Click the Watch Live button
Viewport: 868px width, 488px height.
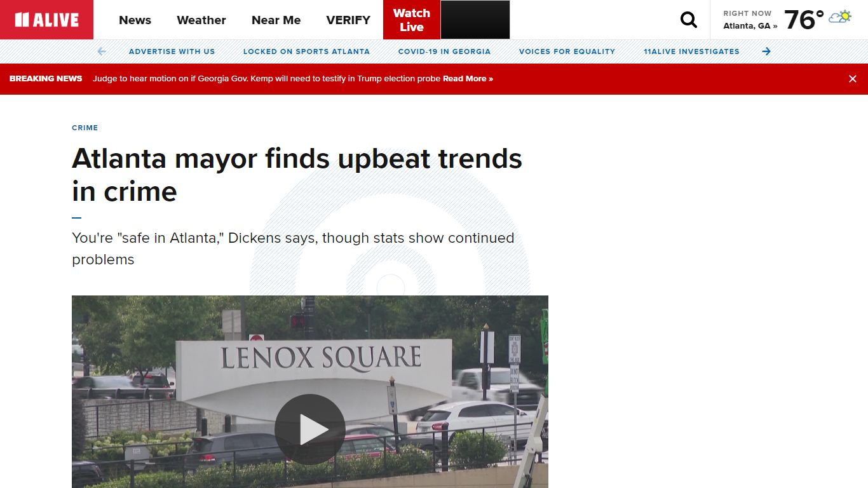pos(412,20)
